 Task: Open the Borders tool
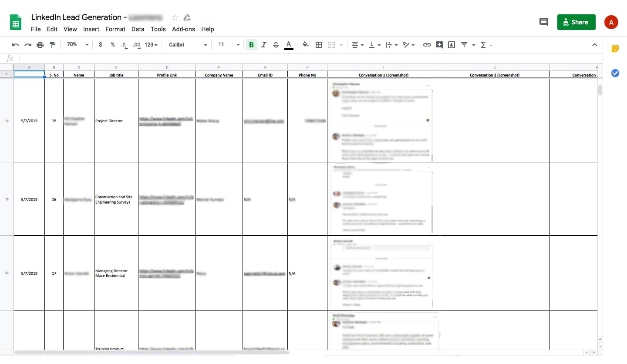(x=319, y=45)
